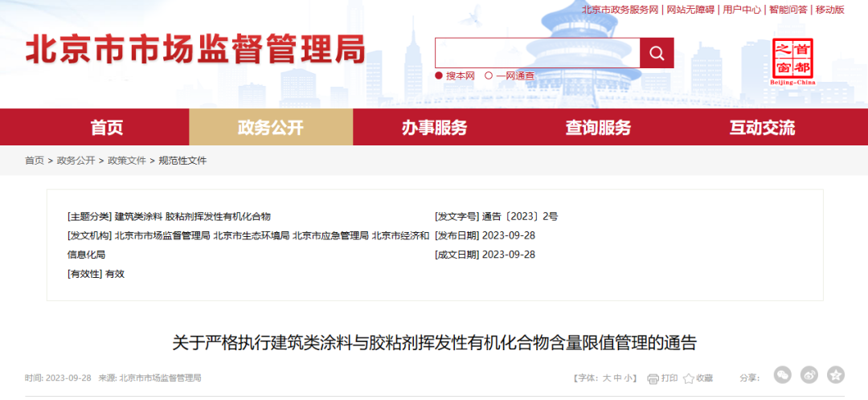Click the printer icon

click(x=653, y=378)
